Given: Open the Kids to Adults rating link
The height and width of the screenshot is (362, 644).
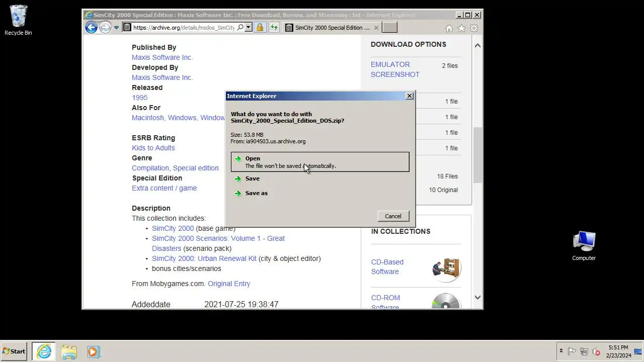Looking at the screenshot, I should 153,148.
